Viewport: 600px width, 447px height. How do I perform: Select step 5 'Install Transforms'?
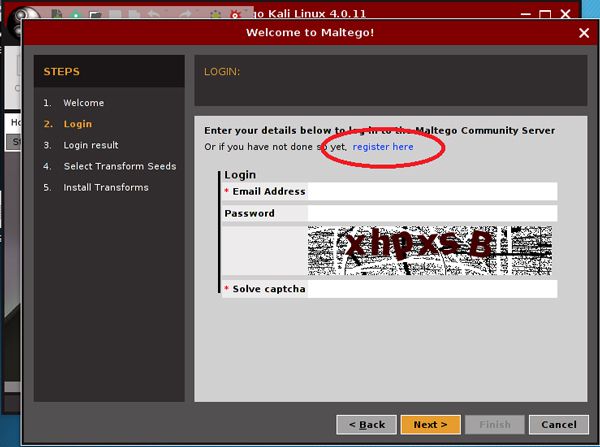(106, 188)
